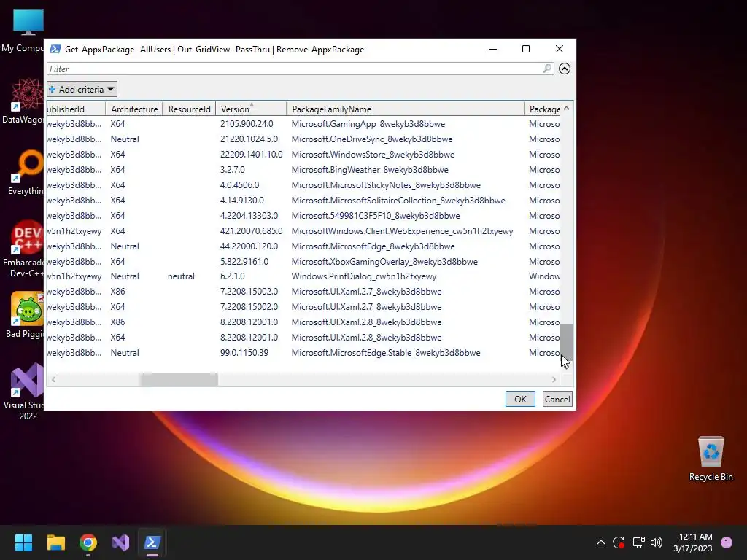The width and height of the screenshot is (747, 560).
Task: Open the Recycle Bin desktop icon
Action: point(711,459)
